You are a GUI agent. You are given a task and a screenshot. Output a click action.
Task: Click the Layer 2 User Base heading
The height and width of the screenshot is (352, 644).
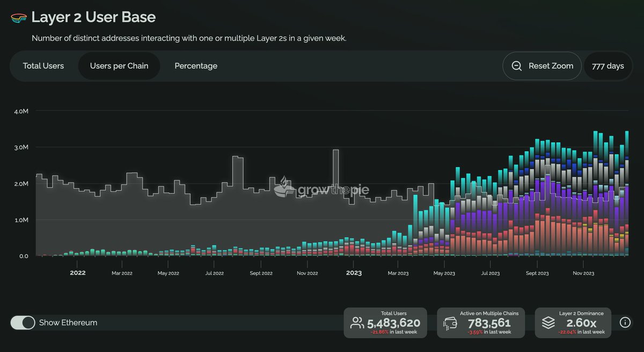point(94,17)
